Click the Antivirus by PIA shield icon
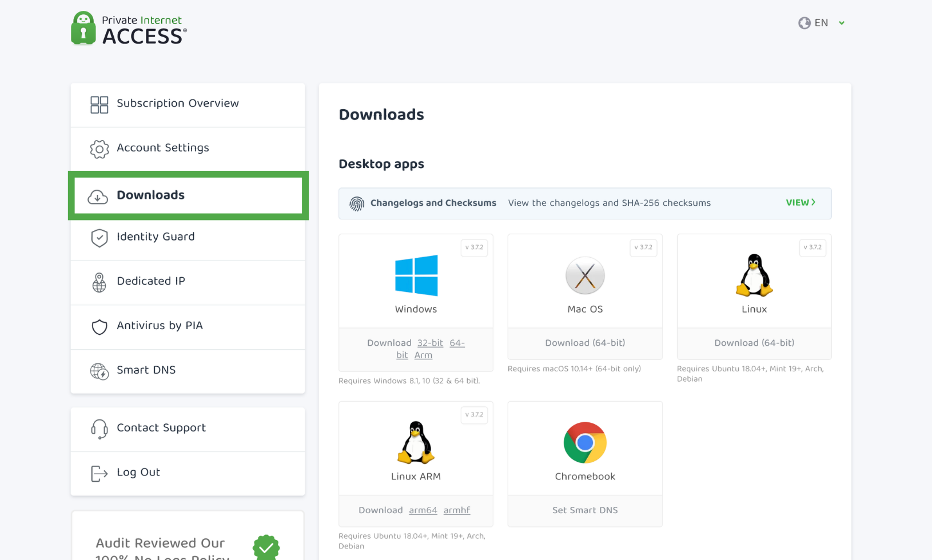 [x=99, y=327]
